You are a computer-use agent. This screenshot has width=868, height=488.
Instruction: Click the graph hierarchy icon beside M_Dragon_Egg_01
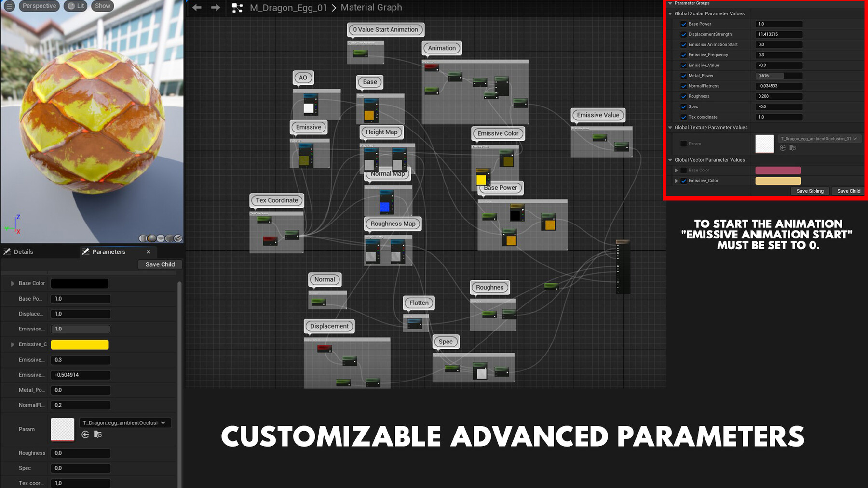236,8
